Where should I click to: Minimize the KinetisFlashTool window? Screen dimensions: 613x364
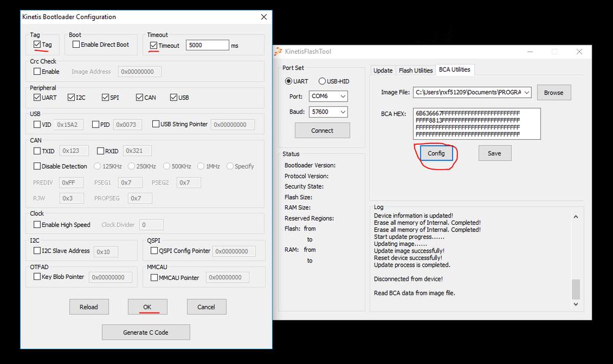[x=530, y=51]
